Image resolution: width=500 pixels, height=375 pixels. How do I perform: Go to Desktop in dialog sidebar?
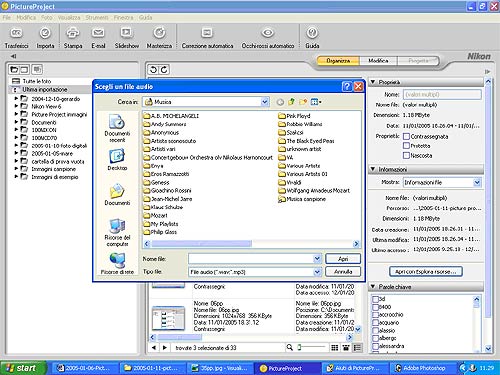pos(117,160)
